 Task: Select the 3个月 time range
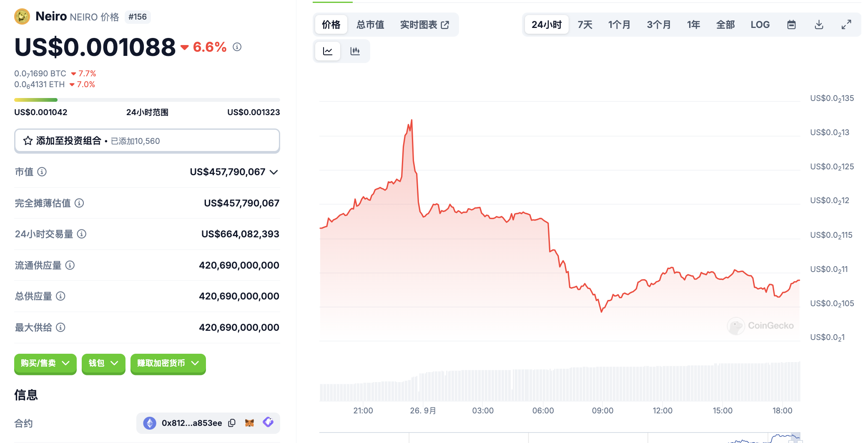[x=659, y=25]
